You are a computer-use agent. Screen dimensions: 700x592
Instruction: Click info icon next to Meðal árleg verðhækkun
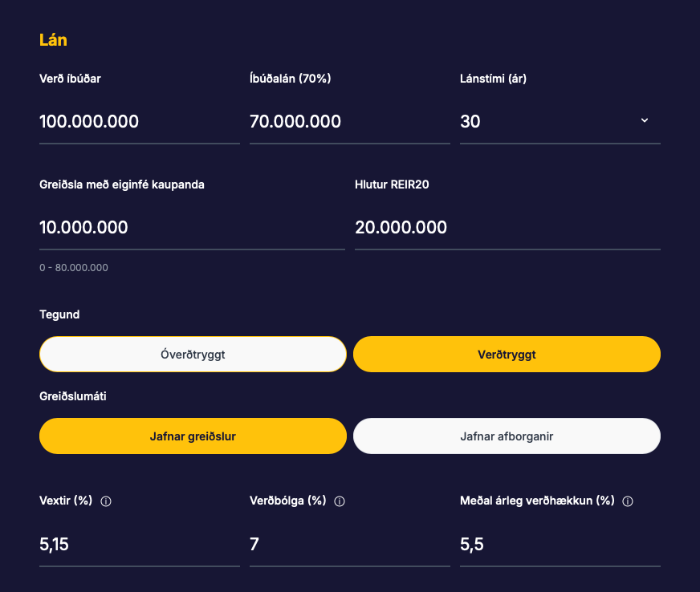628,501
